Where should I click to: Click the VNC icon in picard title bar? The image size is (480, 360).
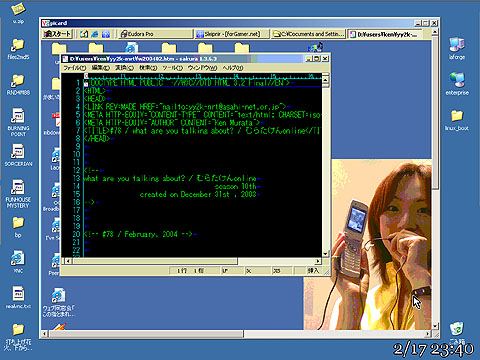click(x=46, y=23)
